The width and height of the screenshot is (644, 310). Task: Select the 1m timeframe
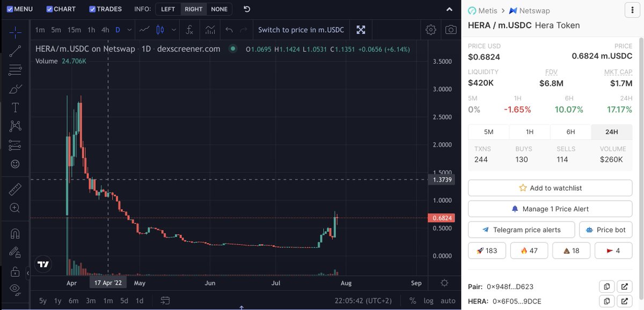point(40,30)
